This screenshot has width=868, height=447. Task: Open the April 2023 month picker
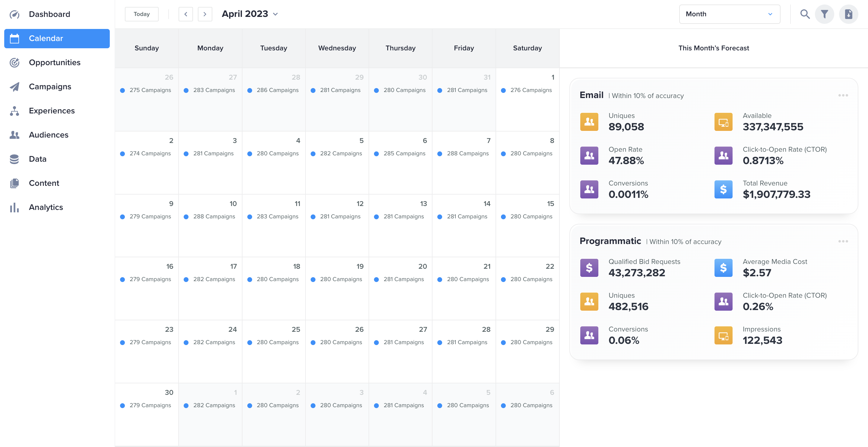pos(250,14)
